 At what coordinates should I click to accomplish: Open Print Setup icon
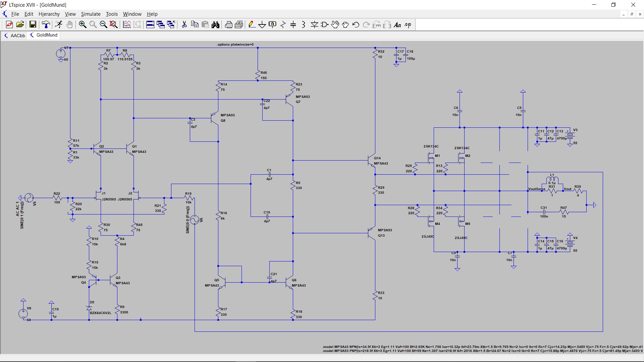[x=229, y=24]
